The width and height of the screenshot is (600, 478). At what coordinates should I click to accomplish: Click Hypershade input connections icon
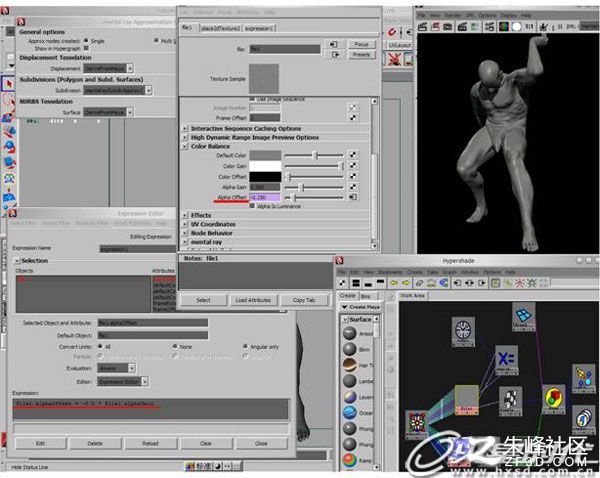(457, 283)
